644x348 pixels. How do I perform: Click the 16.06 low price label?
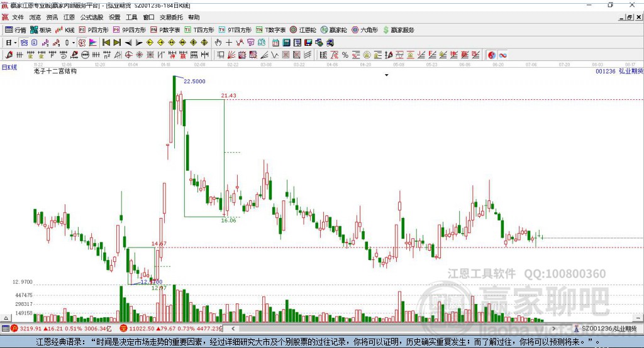coord(228,220)
